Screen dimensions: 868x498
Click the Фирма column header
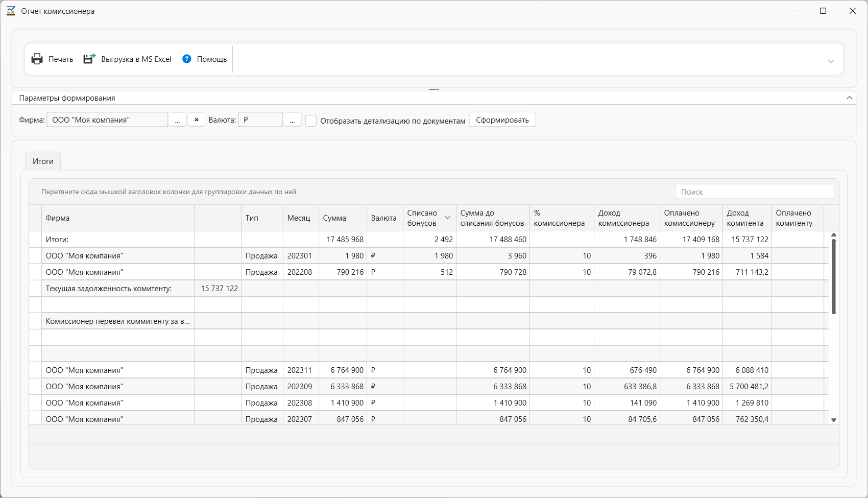[118, 218]
